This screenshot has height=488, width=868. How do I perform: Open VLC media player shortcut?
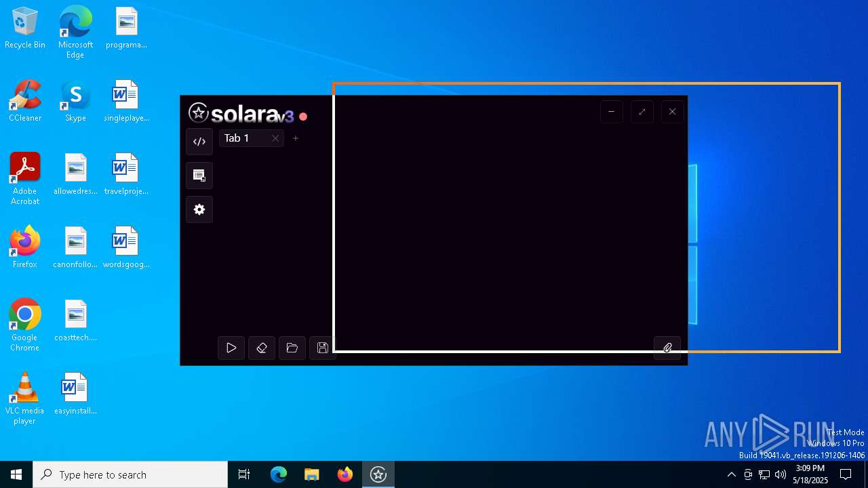25,398
